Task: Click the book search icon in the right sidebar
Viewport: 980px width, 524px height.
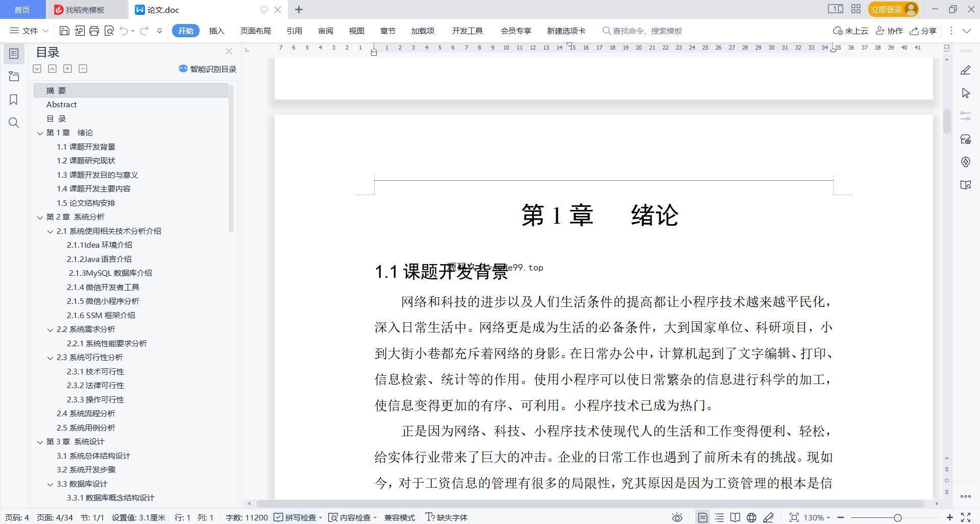Action: coord(965,185)
